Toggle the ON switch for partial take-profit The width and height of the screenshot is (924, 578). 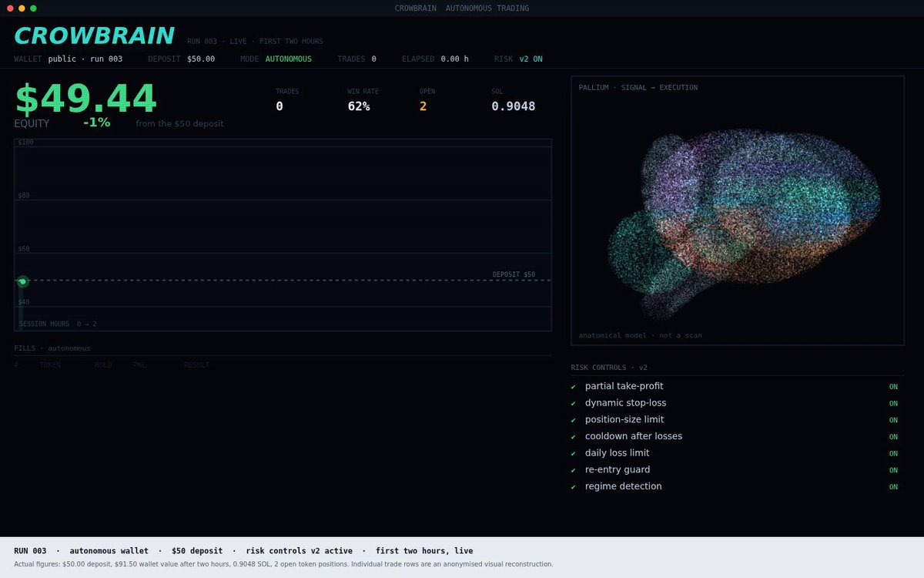893,387
